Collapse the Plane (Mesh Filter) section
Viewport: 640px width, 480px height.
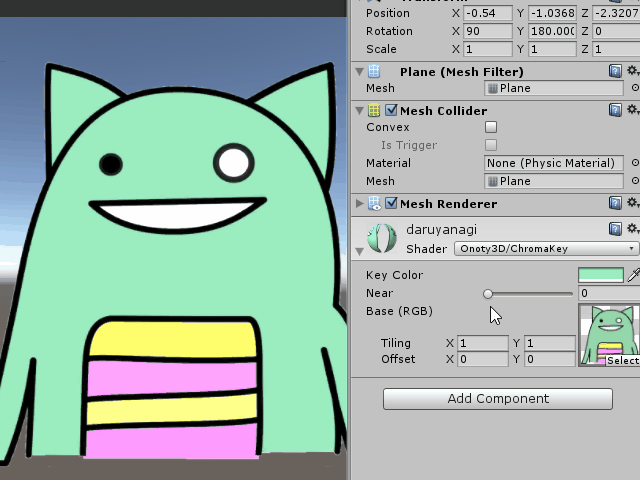(360, 72)
